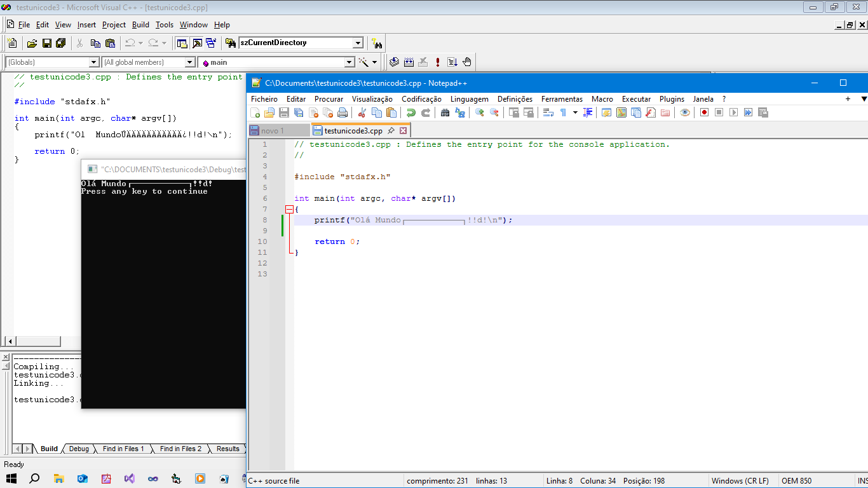Expand the (Globals) class dropdown
This screenshot has height=488, width=868.
coord(94,62)
